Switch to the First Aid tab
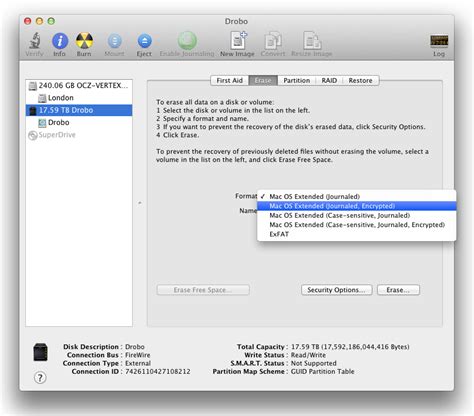 pyautogui.click(x=230, y=80)
